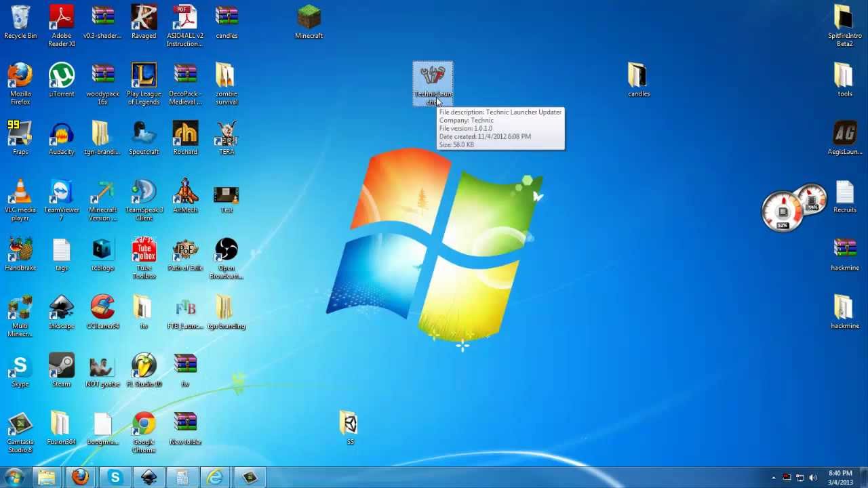Image resolution: width=868 pixels, height=488 pixels.
Task: Select the AirMech game shortcut
Action: [185, 197]
